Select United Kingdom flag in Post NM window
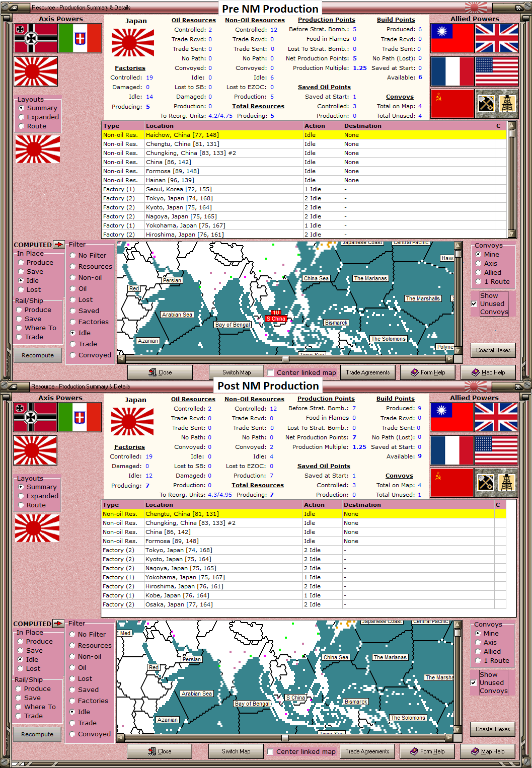This screenshot has height=768, width=532. pos(496,417)
